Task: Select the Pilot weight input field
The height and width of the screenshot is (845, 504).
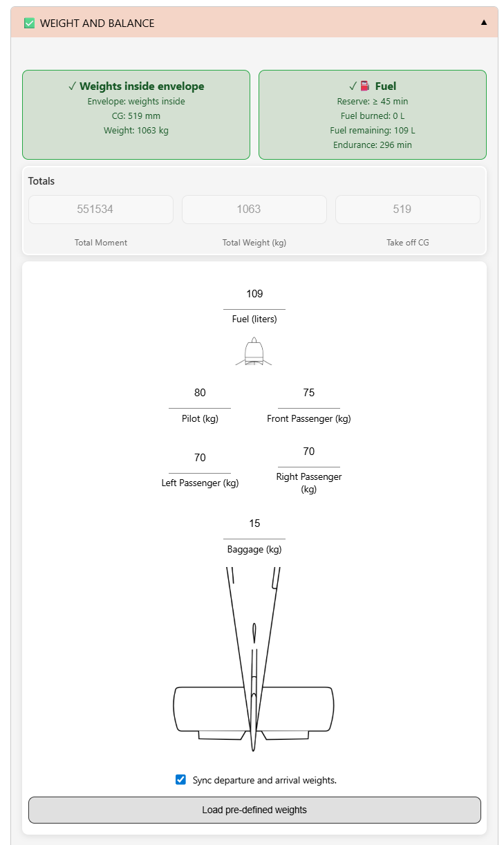Action: (200, 393)
